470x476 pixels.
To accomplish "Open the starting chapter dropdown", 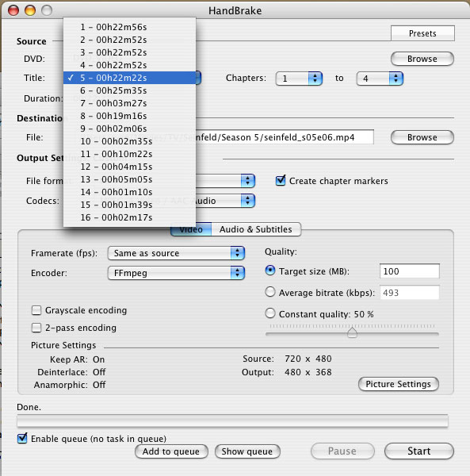I will click(299, 79).
